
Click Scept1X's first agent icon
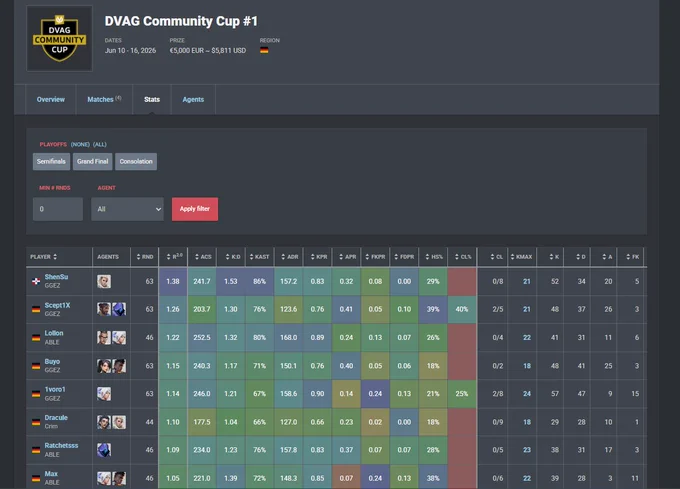tap(104, 309)
